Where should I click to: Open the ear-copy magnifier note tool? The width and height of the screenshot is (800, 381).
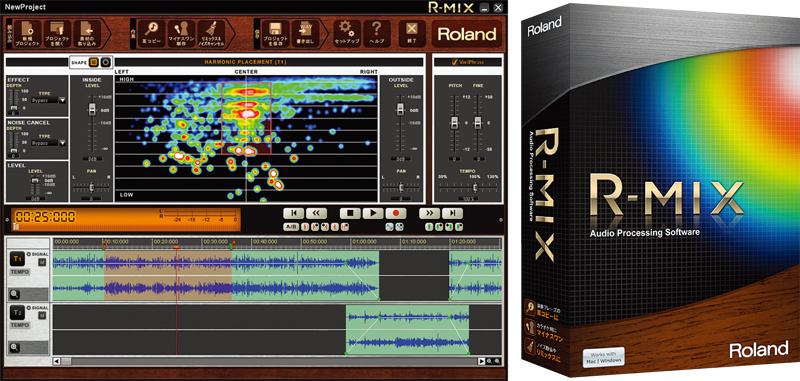(151, 34)
